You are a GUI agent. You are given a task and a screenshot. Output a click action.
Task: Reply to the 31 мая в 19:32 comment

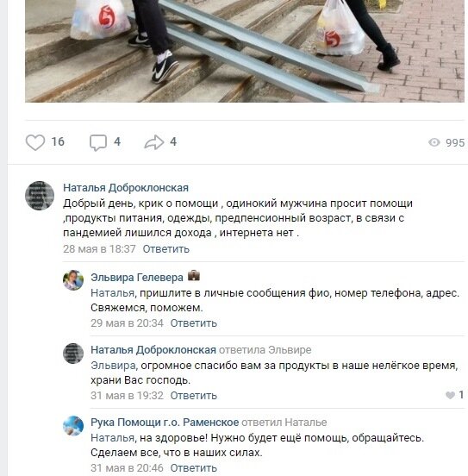pyautogui.click(x=194, y=396)
